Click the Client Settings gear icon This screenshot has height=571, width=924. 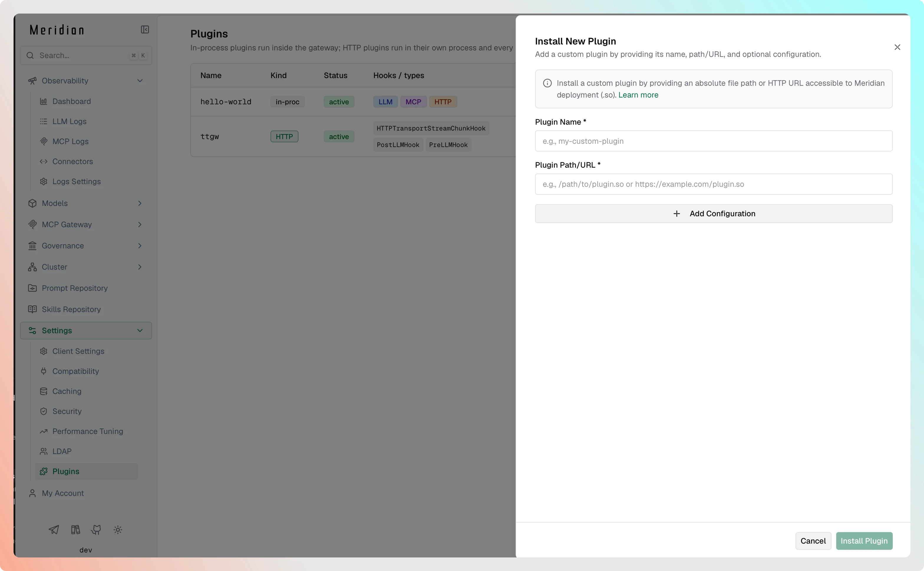click(x=44, y=351)
